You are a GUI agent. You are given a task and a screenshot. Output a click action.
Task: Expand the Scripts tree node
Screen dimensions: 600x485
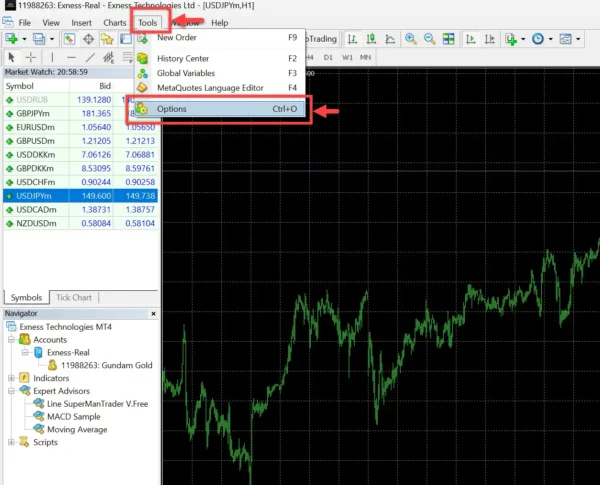tap(11, 442)
